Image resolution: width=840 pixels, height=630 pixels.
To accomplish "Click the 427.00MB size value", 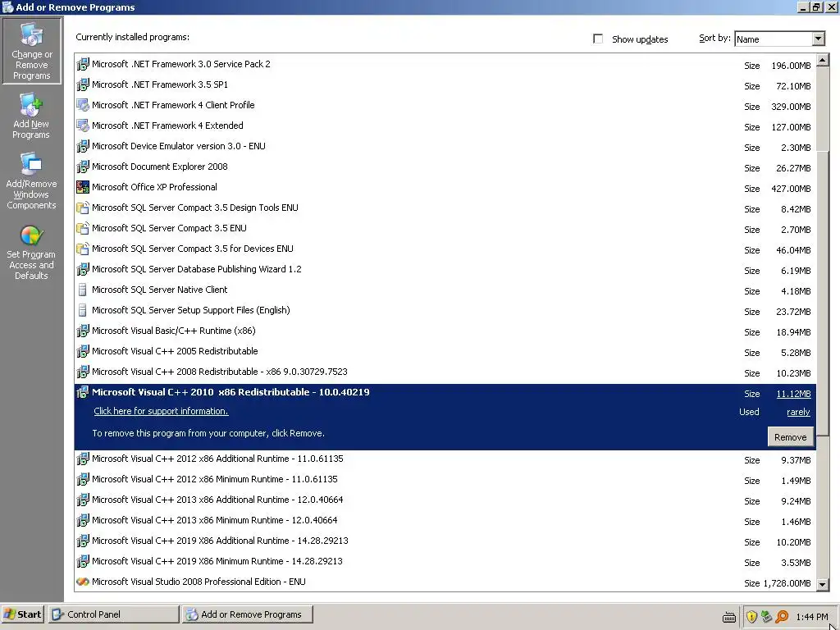I will tap(791, 189).
